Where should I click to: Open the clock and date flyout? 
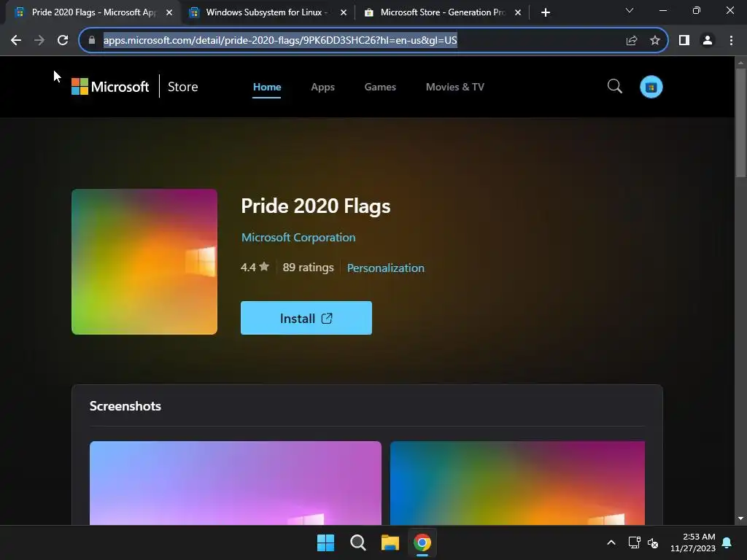coord(693,542)
